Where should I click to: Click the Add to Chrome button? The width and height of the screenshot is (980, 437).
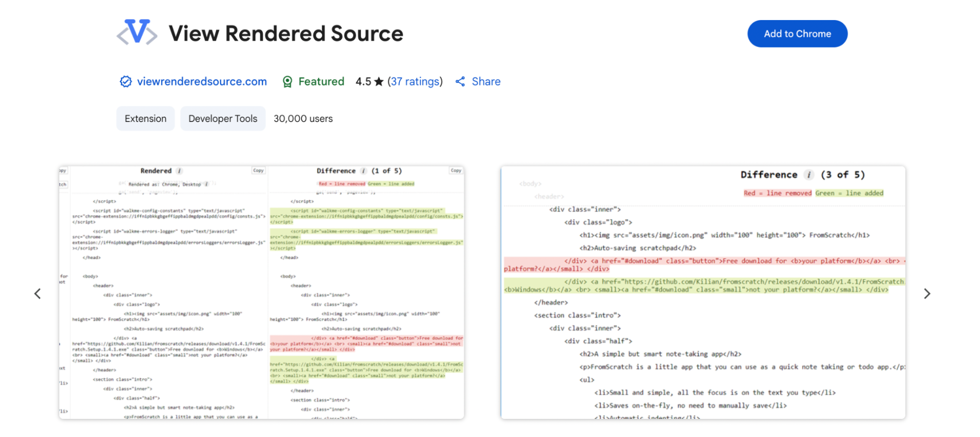tap(797, 34)
